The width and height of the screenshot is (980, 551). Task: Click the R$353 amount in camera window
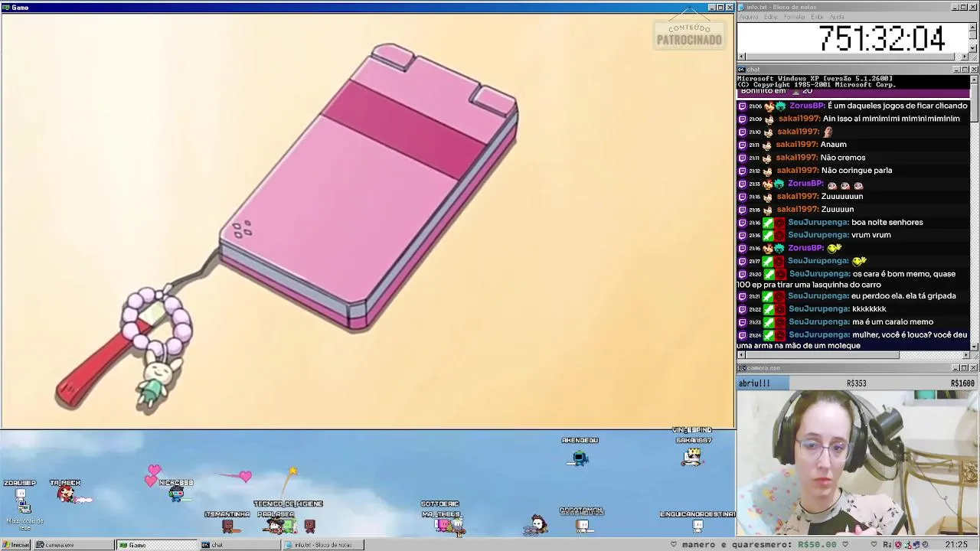coord(856,383)
